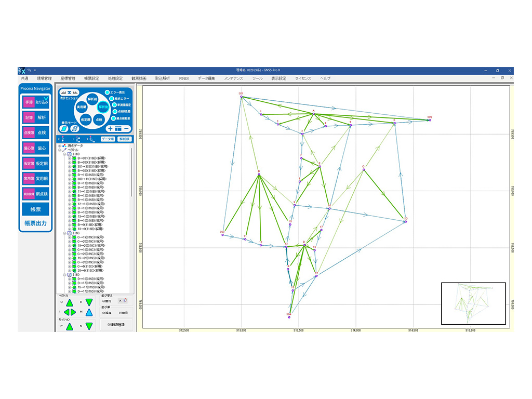
Task: Toggle the 点検較差 option
Action: coord(114,112)
